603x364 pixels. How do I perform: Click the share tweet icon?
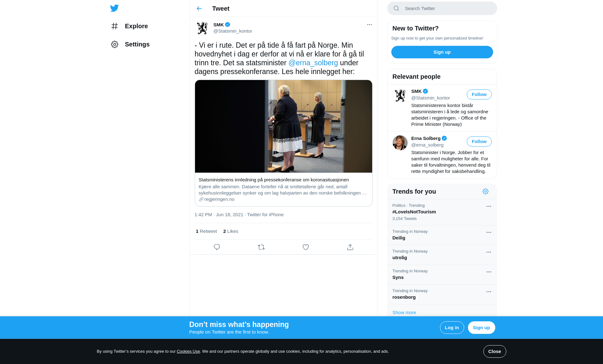click(350, 247)
